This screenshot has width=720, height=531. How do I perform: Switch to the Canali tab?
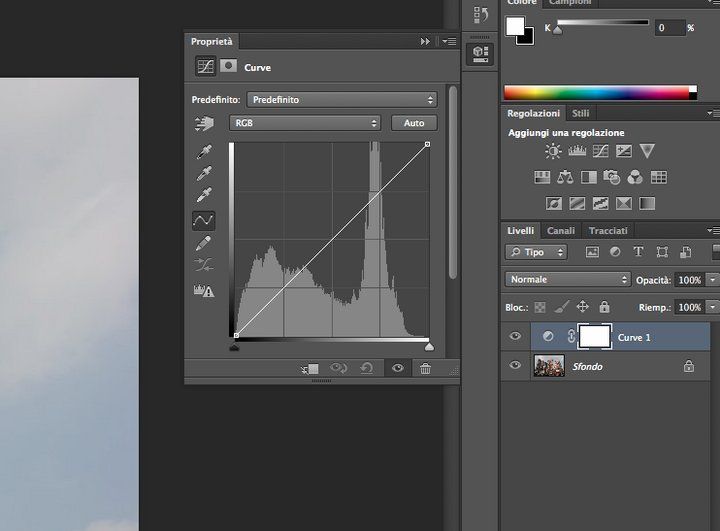click(561, 231)
